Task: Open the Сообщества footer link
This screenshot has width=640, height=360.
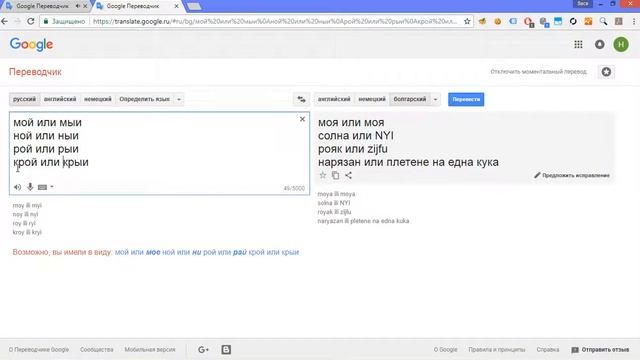Action: coord(97,350)
